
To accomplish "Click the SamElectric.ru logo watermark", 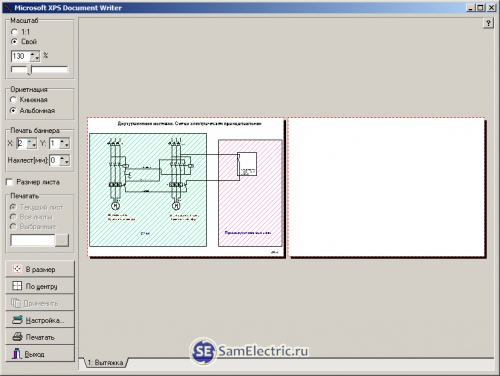I will (x=249, y=351).
